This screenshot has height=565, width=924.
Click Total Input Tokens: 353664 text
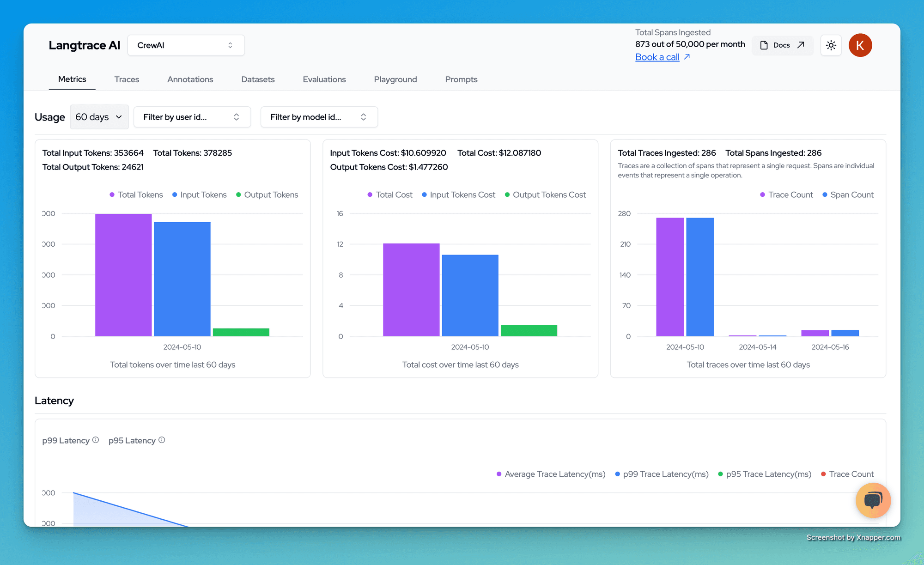[x=93, y=153]
